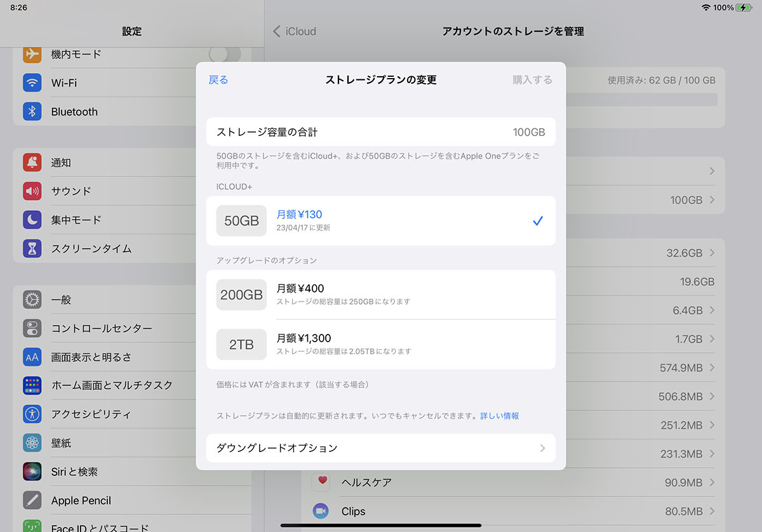Open the ヘルスケア 90.9MB row chevron

(x=712, y=483)
